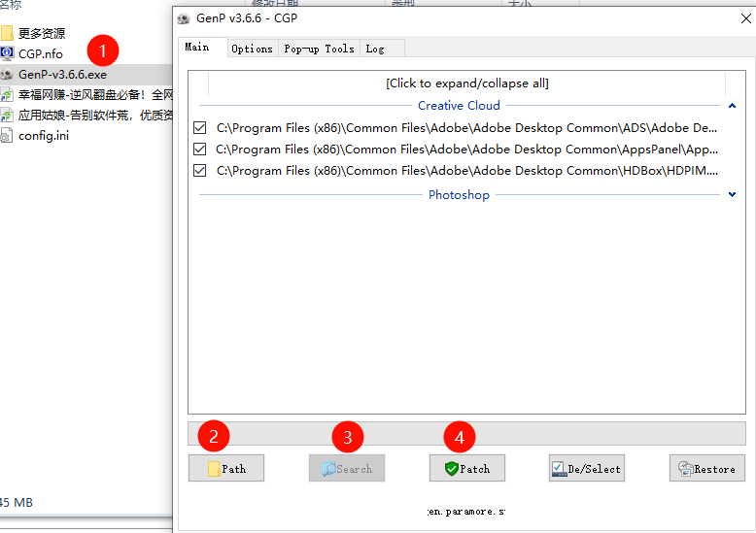The width and height of the screenshot is (756, 533).
Task: Click the Restore button label
Action: tap(714, 469)
